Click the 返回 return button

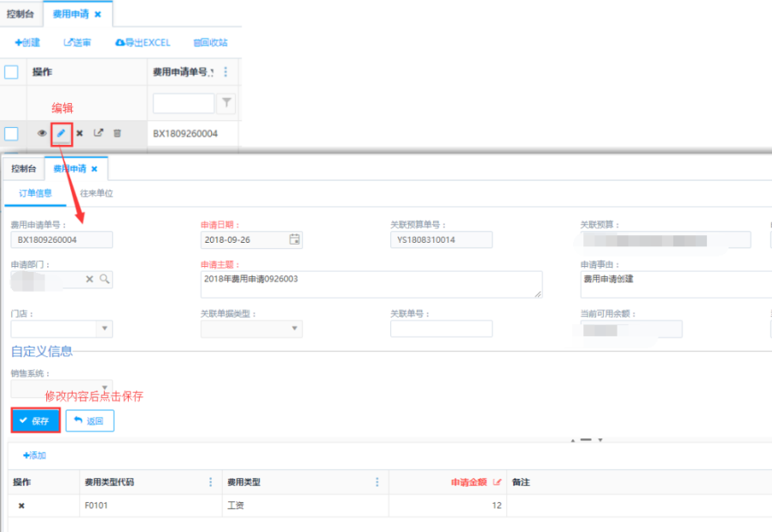tap(89, 420)
